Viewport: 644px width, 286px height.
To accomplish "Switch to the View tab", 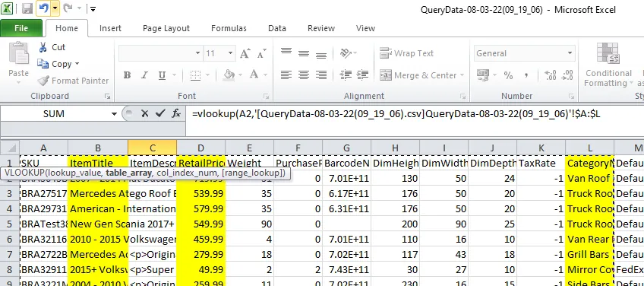I will click(x=365, y=28).
